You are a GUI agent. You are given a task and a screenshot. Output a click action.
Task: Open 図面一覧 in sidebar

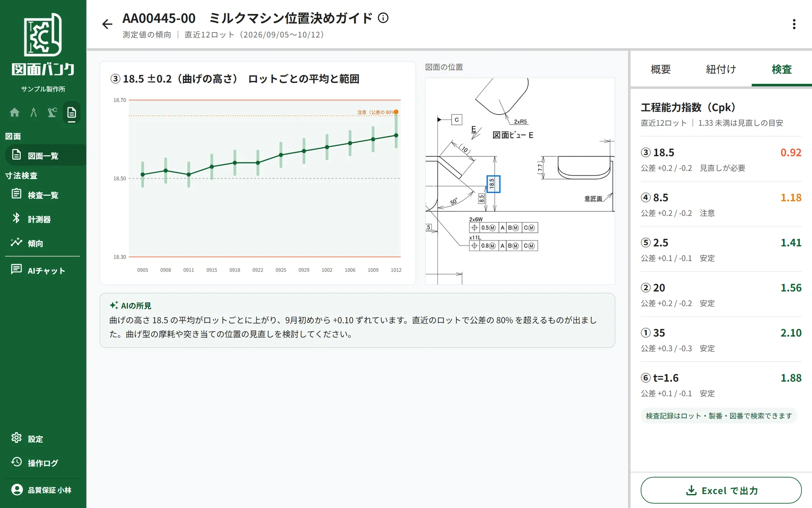tap(46, 155)
